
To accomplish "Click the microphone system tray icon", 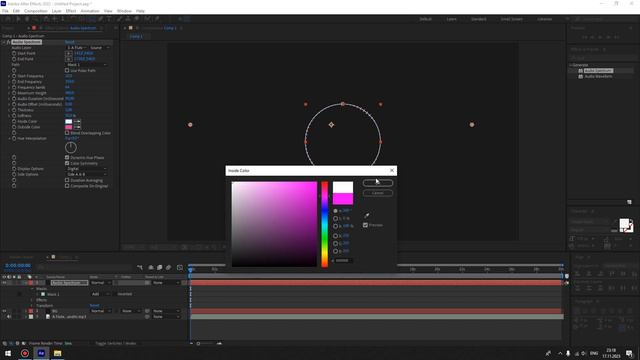I will [x=568, y=353].
